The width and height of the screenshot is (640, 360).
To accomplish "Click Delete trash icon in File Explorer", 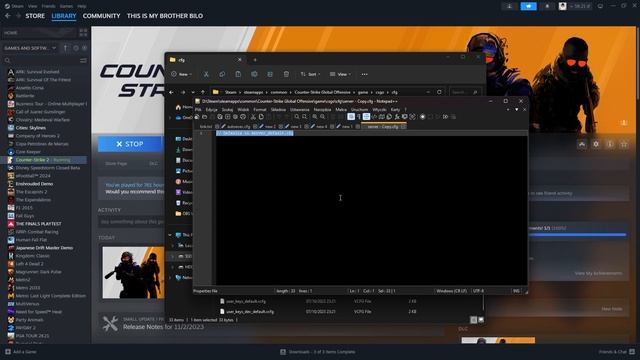I will [x=286, y=74].
